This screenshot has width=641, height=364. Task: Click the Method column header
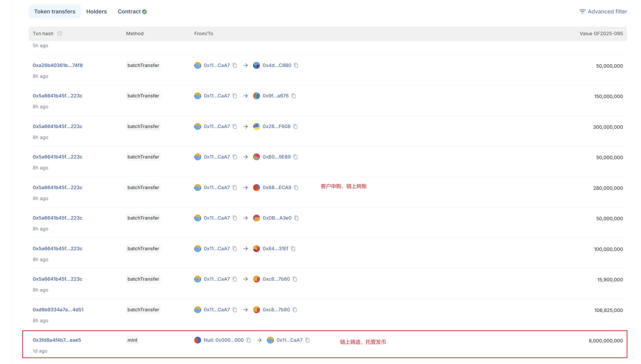pos(135,34)
